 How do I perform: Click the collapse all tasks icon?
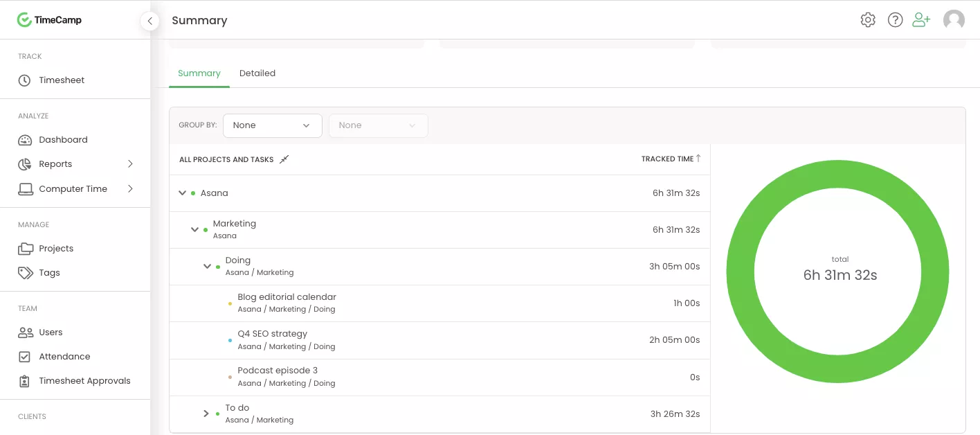pyautogui.click(x=284, y=159)
